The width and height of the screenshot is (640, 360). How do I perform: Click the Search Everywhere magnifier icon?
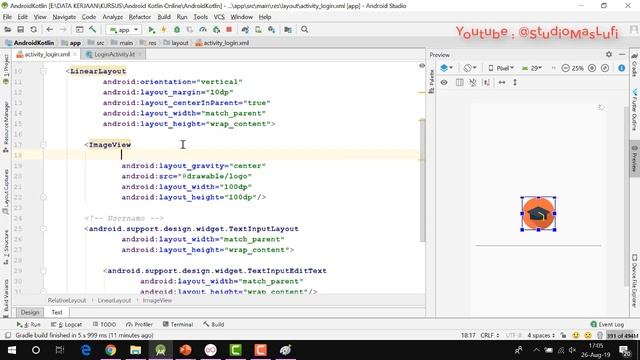click(304, 29)
